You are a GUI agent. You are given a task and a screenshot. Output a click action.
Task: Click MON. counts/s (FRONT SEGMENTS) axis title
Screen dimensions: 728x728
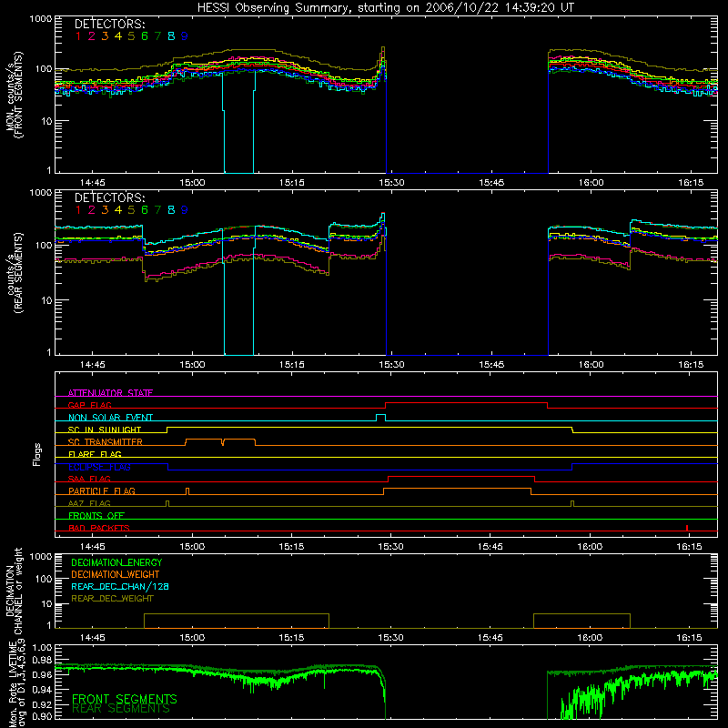point(15,95)
